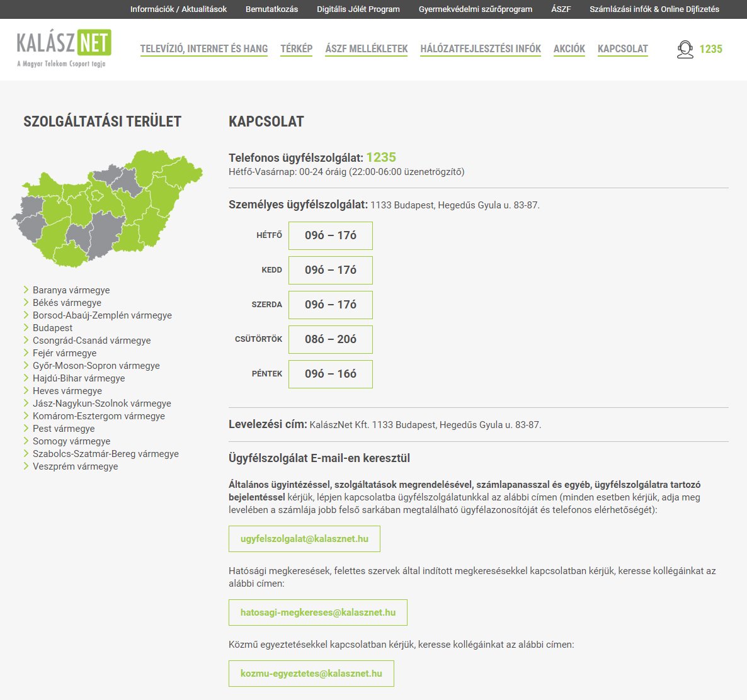Select Heves vármegye from list
Screen dimensions: 747x700
(x=67, y=391)
